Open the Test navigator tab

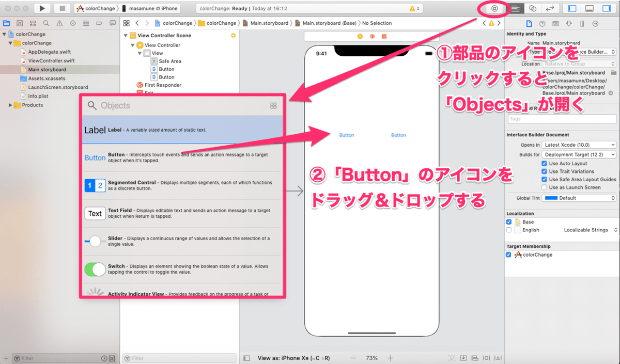73,23
